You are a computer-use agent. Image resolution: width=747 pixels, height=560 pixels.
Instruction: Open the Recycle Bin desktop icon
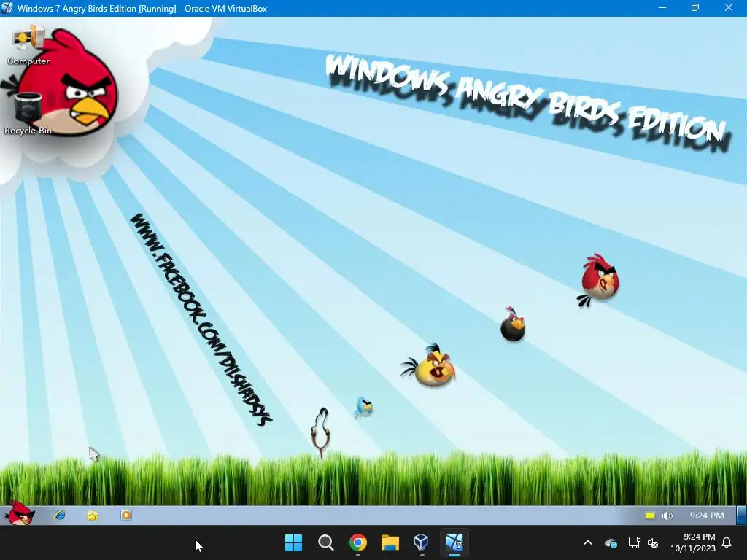point(28,114)
